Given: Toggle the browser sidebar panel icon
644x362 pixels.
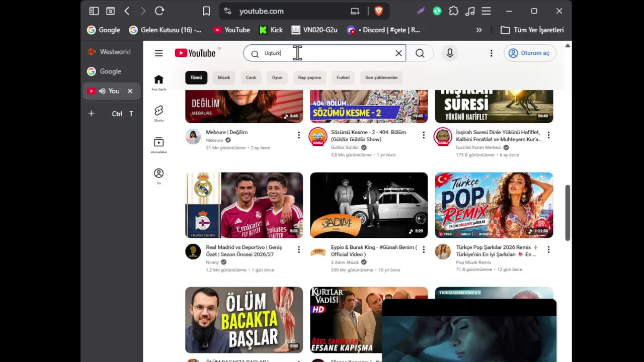Looking at the screenshot, I should (x=94, y=11).
